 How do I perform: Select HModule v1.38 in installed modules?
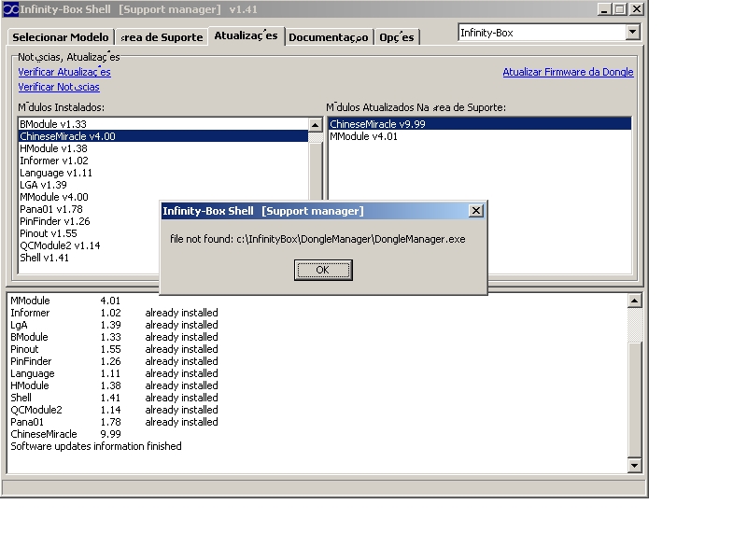click(x=163, y=148)
